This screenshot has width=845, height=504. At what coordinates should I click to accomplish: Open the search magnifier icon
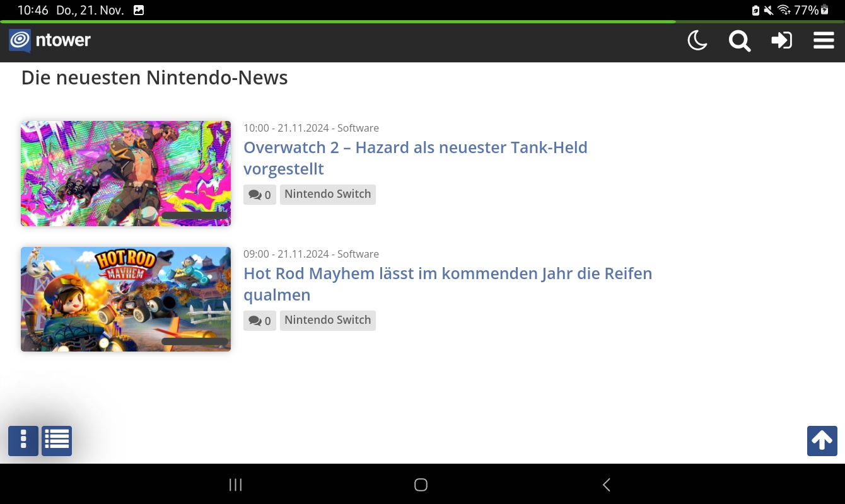(739, 41)
